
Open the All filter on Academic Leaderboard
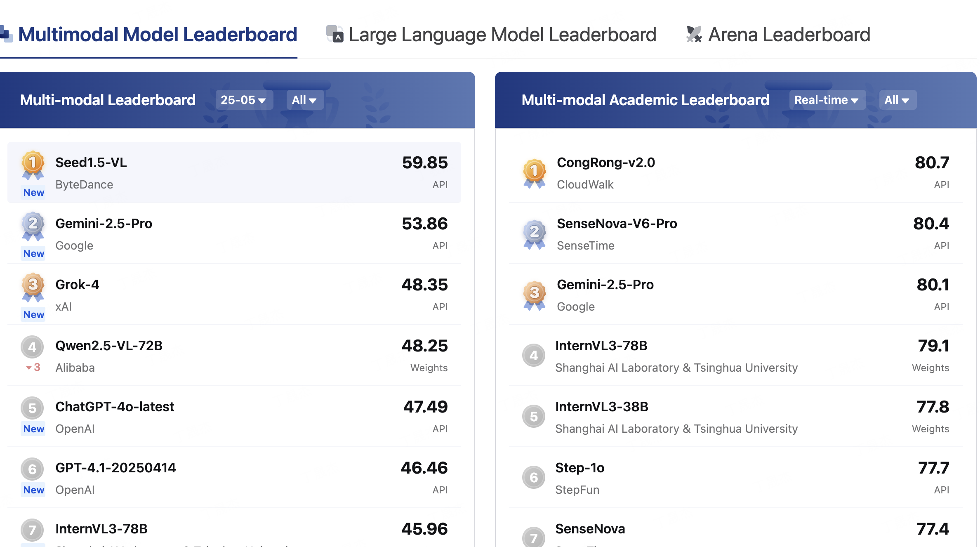pyautogui.click(x=898, y=99)
